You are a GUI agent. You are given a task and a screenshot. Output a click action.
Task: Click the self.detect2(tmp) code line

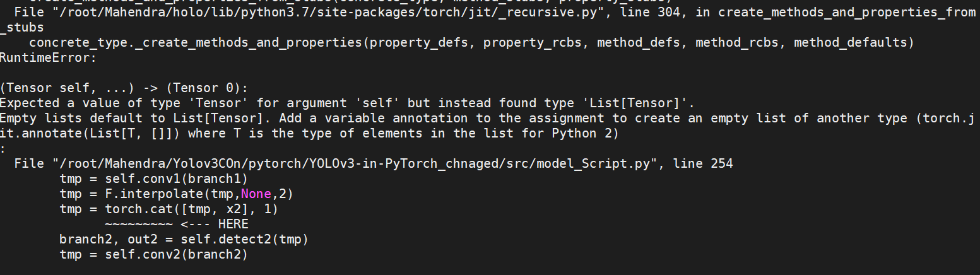pos(184,239)
